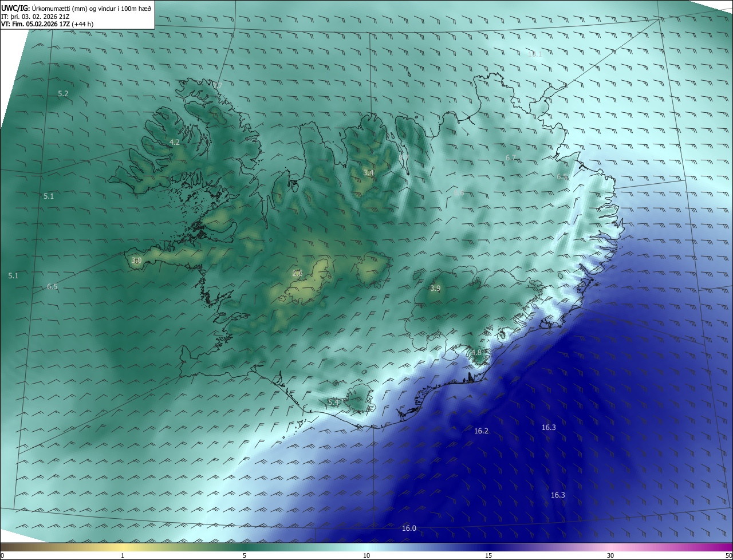Viewport: 733px width, 560px height.
Task: Click the 2.6 value label on the map
Action: click(297, 274)
